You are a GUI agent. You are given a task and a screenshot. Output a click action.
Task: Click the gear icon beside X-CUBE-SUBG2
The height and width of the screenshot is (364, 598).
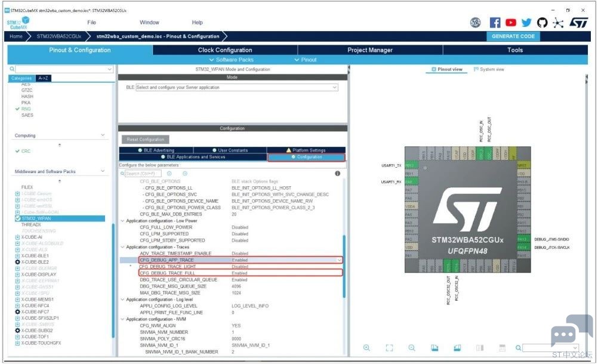point(17,331)
